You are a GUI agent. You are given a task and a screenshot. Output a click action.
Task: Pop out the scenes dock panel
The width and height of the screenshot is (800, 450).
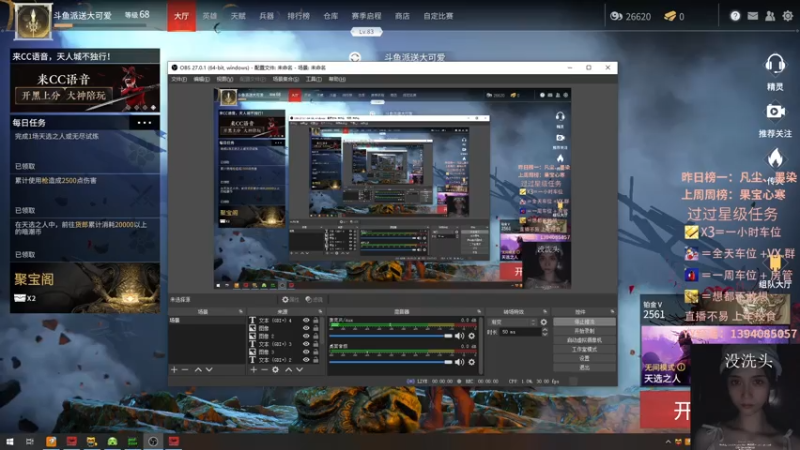[240, 311]
